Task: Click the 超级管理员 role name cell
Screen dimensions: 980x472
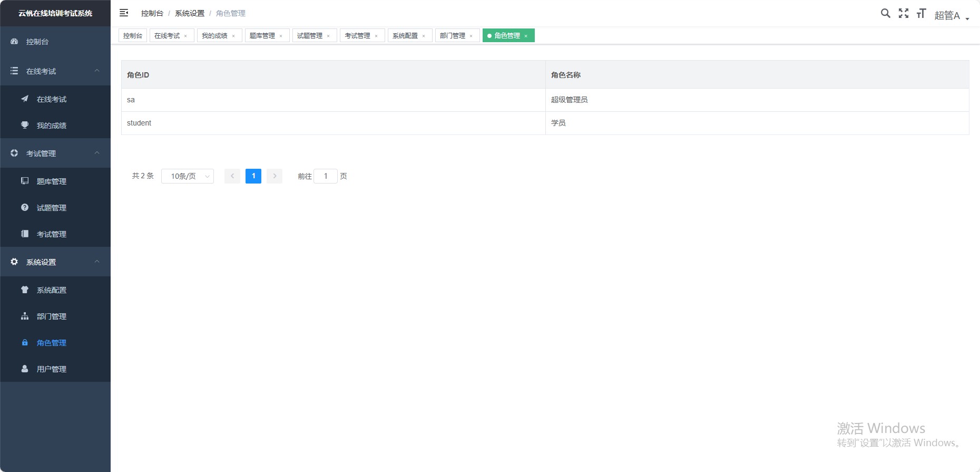Action: 757,100
